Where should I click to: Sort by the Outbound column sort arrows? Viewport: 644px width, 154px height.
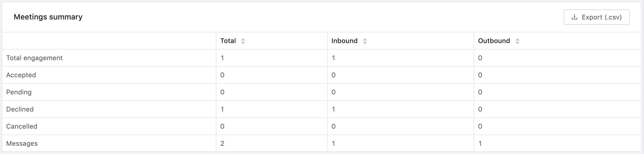pyautogui.click(x=517, y=41)
